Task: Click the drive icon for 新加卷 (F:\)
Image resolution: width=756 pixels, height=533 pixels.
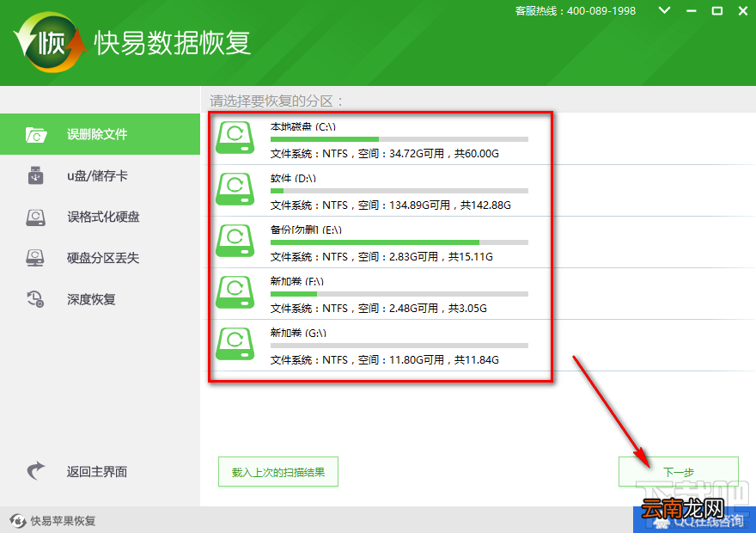Action: click(235, 292)
